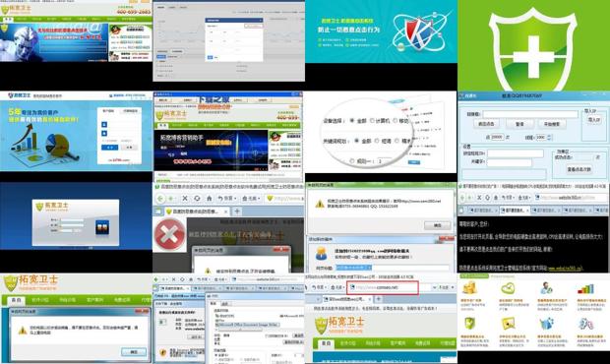Click home icon in browser beside red X

tap(209, 199)
